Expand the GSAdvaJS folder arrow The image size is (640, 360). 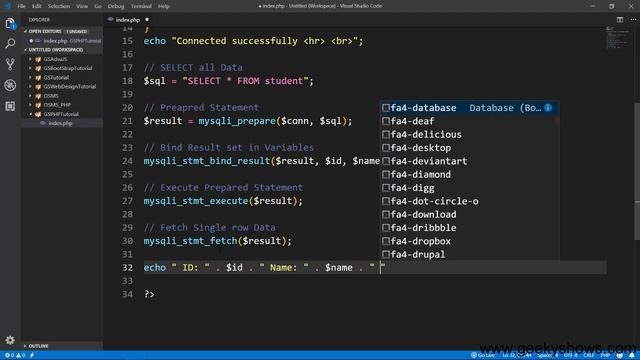point(30,59)
